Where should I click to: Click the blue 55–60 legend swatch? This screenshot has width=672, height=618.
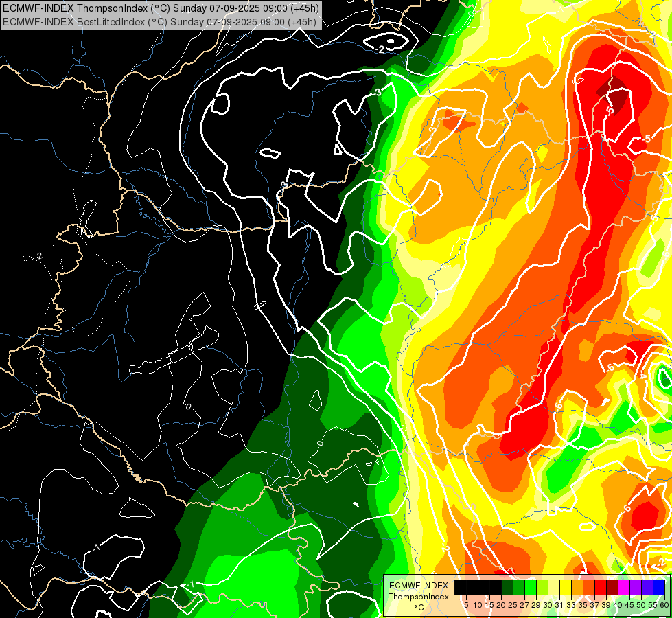tap(659, 587)
